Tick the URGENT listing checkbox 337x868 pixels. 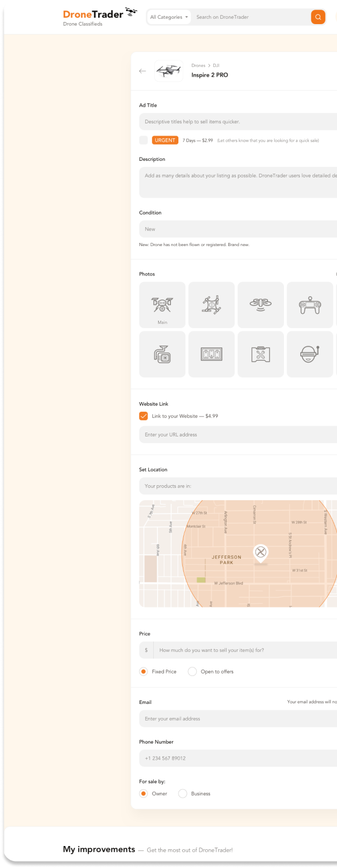[144, 140]
